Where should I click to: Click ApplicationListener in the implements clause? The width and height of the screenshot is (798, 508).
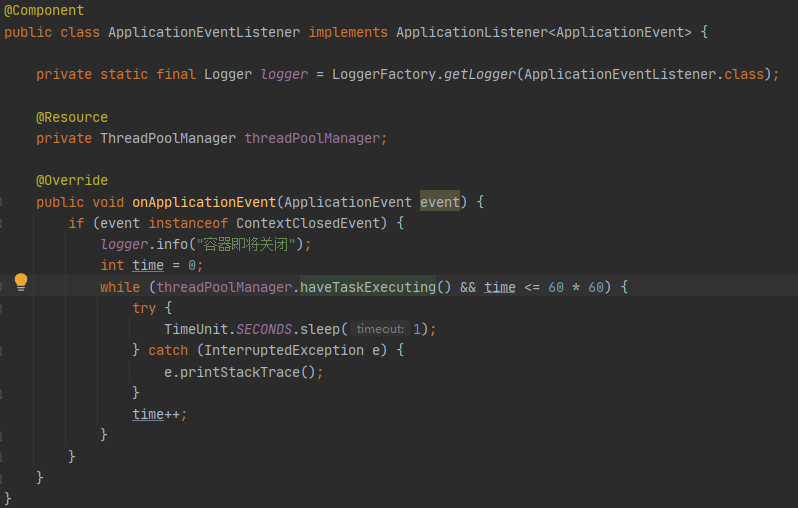pos(472,32)
